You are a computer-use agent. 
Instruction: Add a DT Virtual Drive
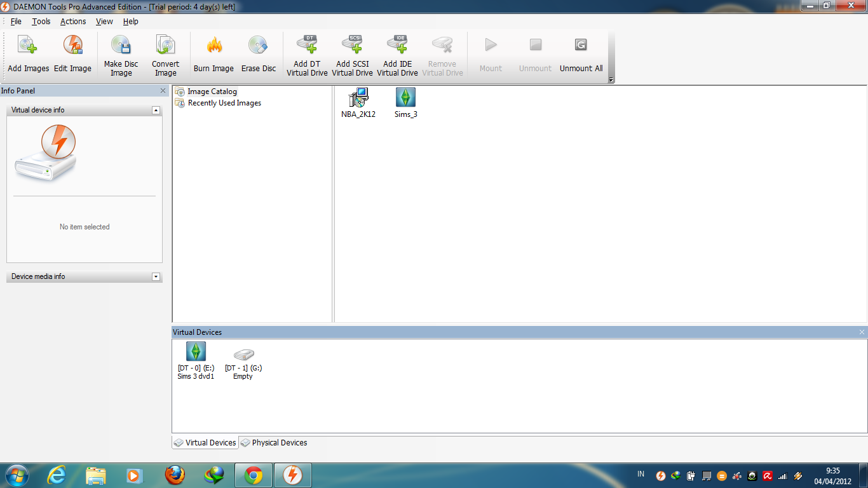(x=307, y=56)
